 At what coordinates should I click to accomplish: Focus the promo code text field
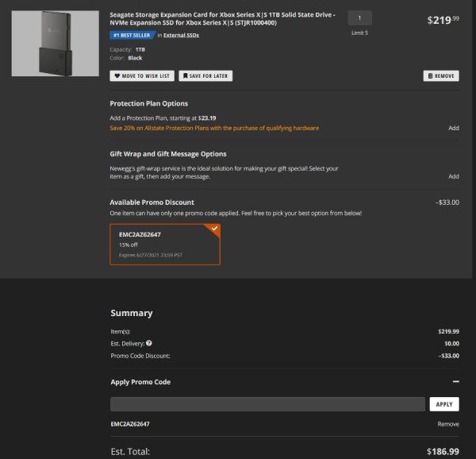(267, 404)
